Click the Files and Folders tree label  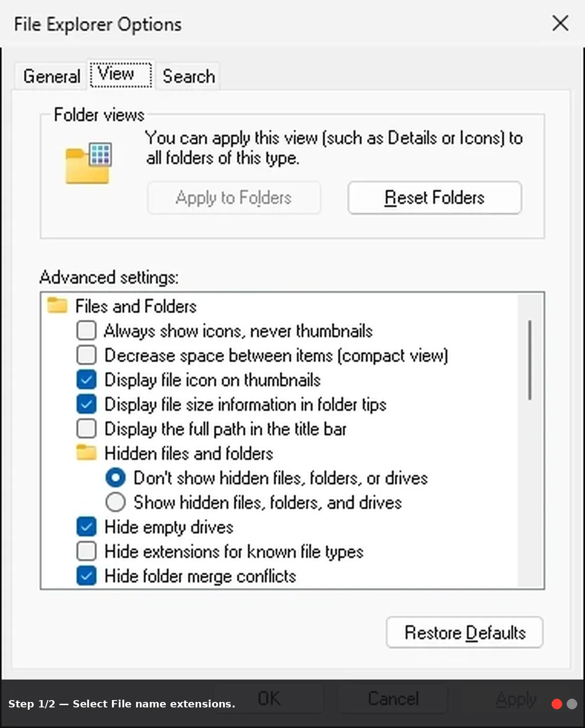(136, 306)
